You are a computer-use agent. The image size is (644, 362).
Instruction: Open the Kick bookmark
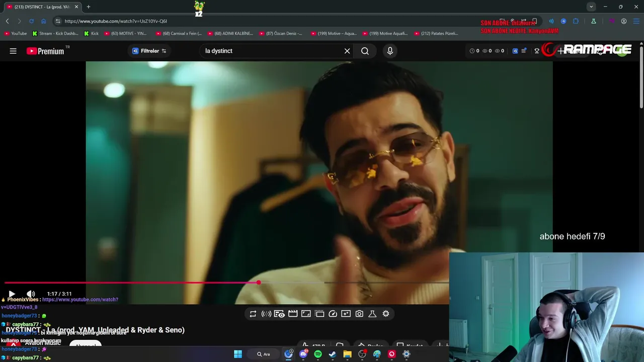pos(91,34)
